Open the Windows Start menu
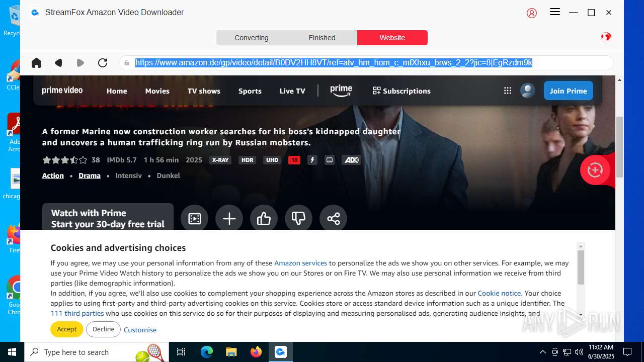The width and height of the screenshot is (644, 362). pos(12,352)
